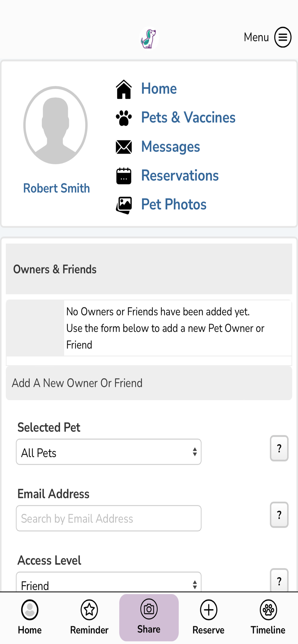Click the paw icon beside Pets & Vaccines
This screenshot has width=298, height=644.
[x=124, y=118]
